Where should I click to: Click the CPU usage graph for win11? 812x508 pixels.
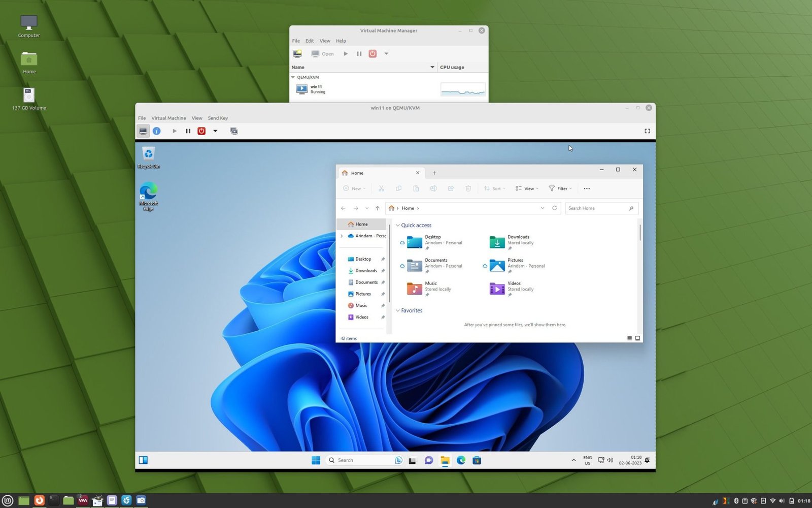[x=462, y=89]
